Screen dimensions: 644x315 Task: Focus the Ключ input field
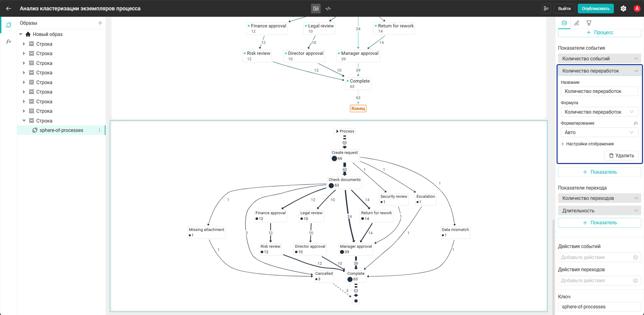click(x=599, y=307)
